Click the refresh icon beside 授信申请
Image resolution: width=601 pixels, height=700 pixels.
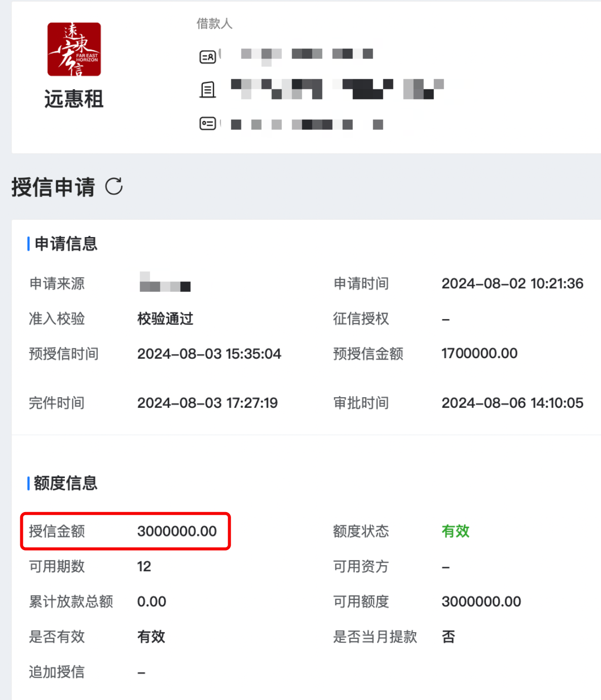(114, 186)
